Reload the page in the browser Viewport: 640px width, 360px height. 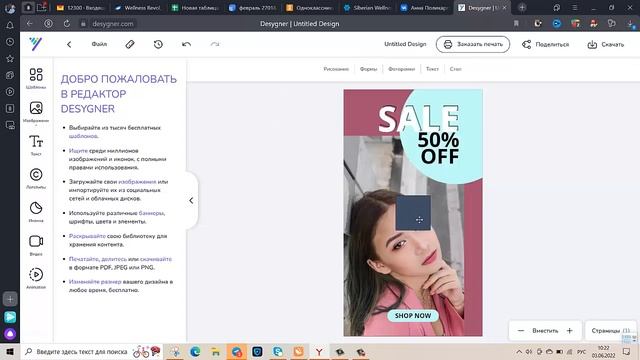[67, 24]
